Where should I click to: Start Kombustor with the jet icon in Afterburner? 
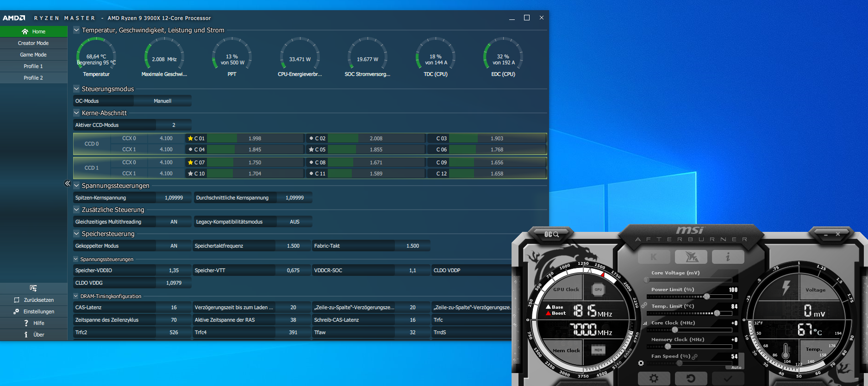click(691, 257)
